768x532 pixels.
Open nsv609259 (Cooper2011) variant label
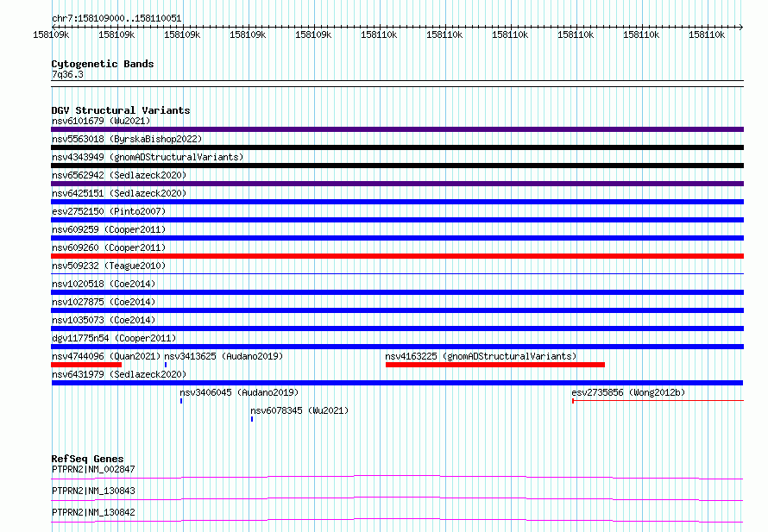click(x=109, y=229)
